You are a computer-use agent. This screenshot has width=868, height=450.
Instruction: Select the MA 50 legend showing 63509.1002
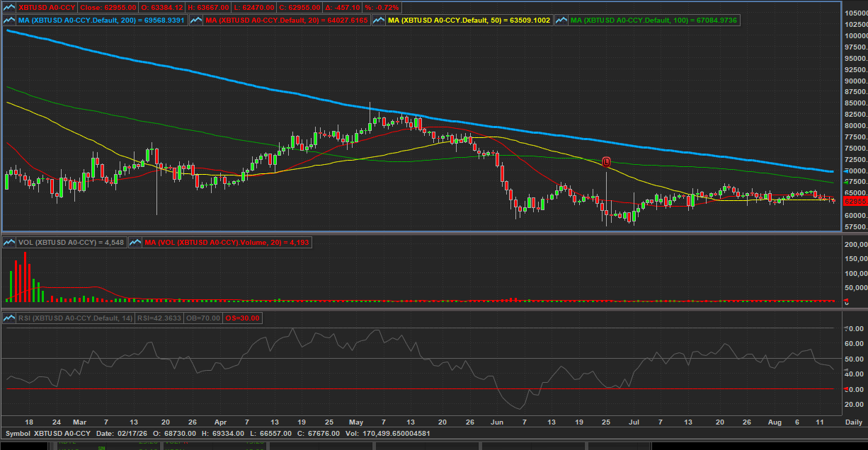point(469,21)
